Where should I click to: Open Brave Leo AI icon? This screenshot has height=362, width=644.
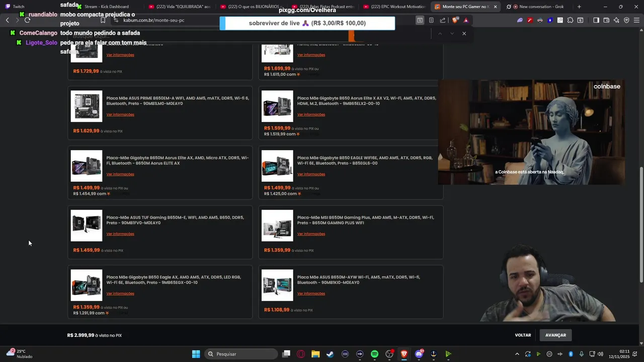[616, 20]
